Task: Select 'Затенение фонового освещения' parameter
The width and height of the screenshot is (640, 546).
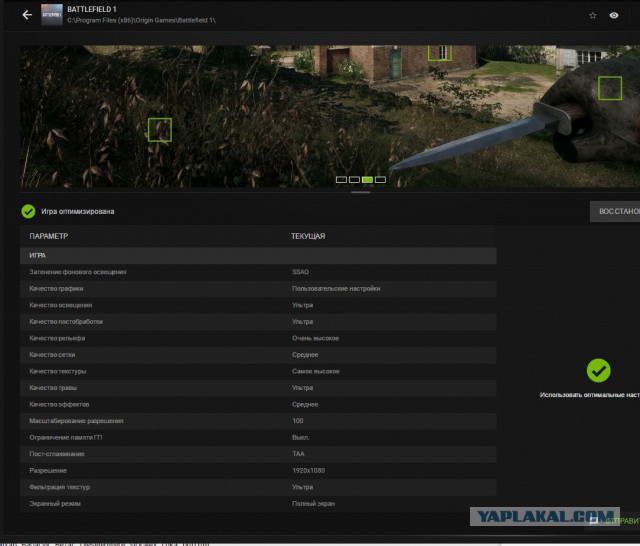Action: pos(78,272)
